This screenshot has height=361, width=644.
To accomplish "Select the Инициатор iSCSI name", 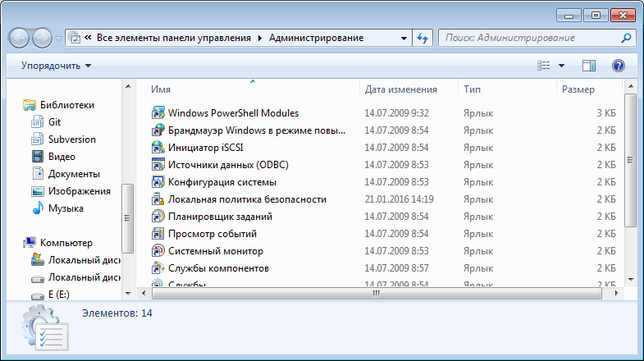I will pyautogui.click(x=206, y=148).
